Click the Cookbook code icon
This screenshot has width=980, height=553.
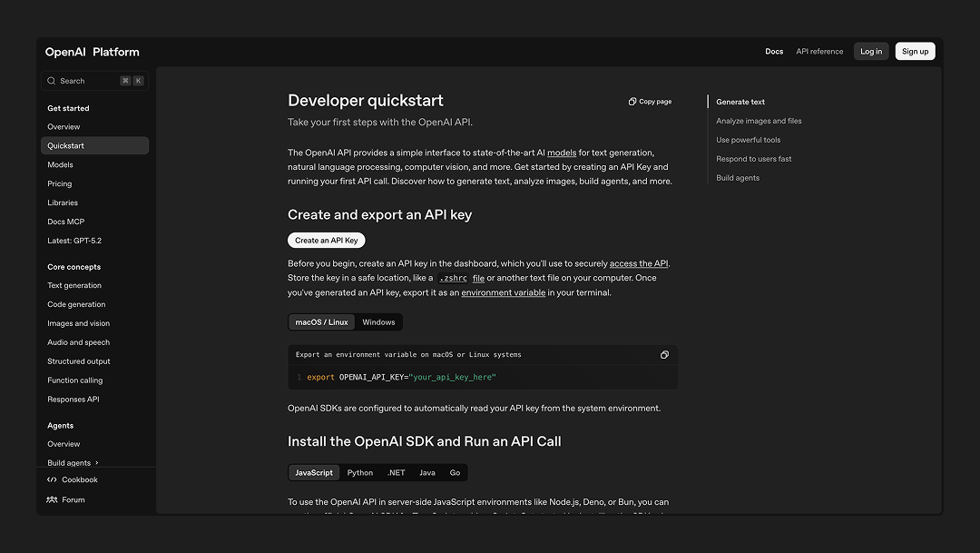(52, 479)
